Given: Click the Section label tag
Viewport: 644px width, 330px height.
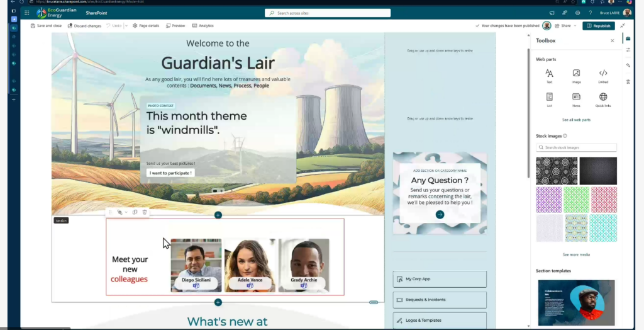Looking at the screenshot, I should pos(61,220).
